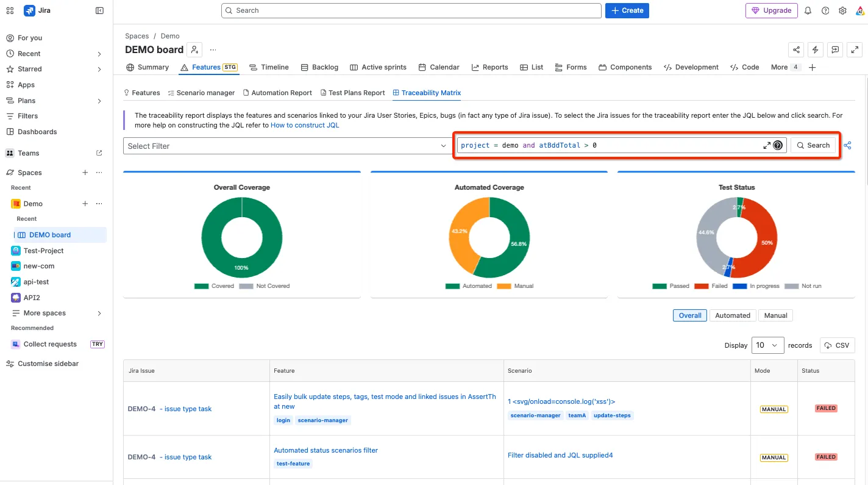Expand the More spaces chevron
Screen dimensions: 868x485
(x=99, y=313)
